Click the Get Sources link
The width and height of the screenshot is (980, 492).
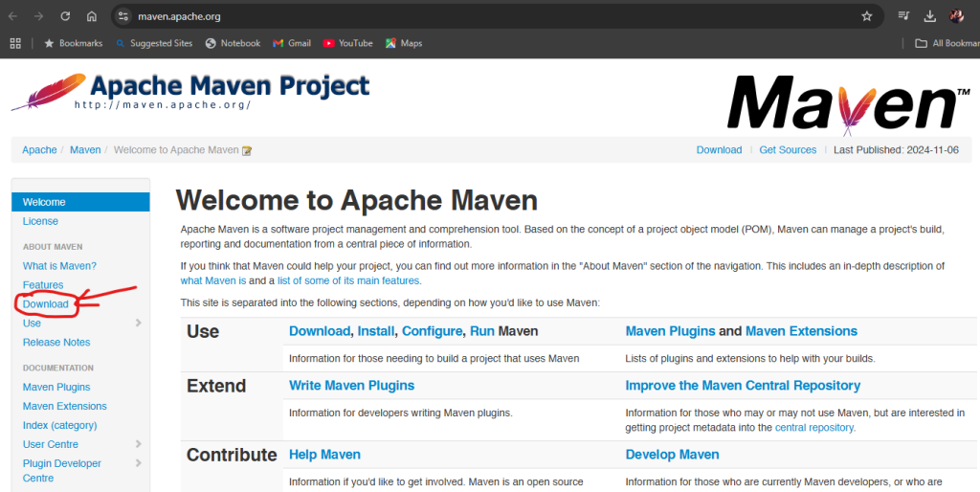788,150
